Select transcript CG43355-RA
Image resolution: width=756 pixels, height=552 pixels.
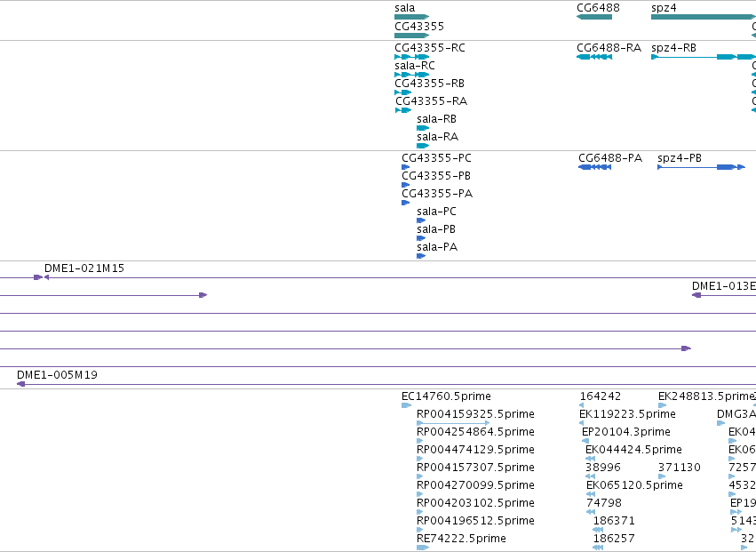(x=431, y=101)
